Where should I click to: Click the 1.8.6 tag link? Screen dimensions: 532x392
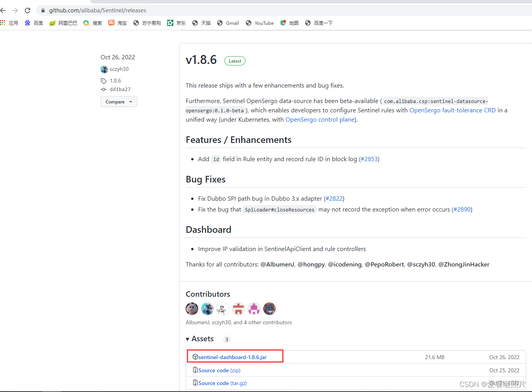coord(115,81)
